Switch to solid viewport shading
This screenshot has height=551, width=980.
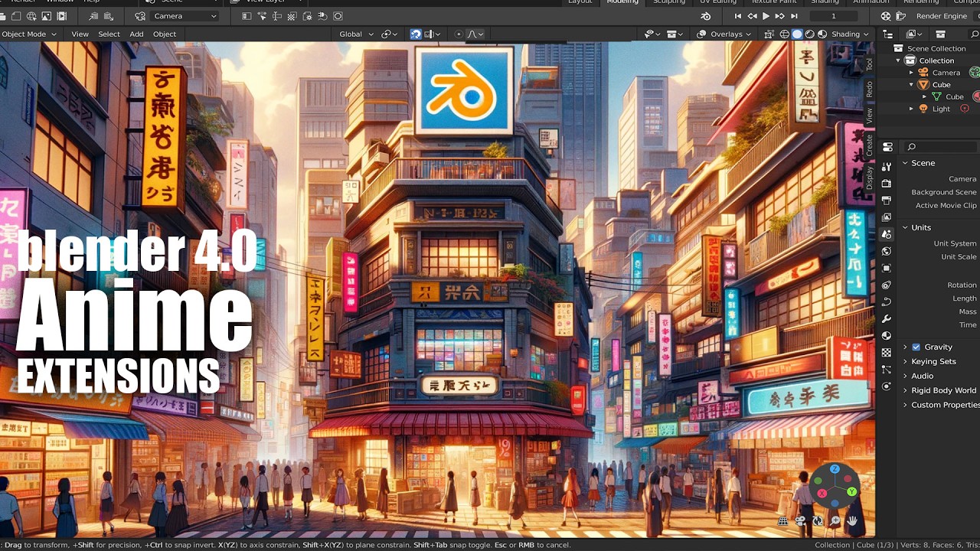click(797, 34)
